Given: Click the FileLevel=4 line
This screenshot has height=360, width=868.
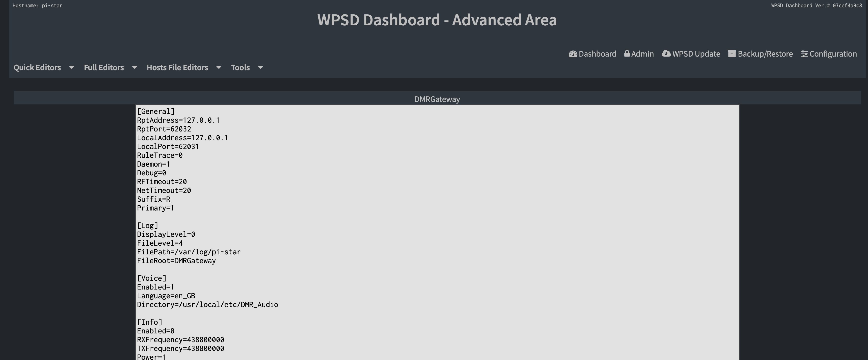Looking at the screenshot, I should pyautogui.click(x=160, y=243).
